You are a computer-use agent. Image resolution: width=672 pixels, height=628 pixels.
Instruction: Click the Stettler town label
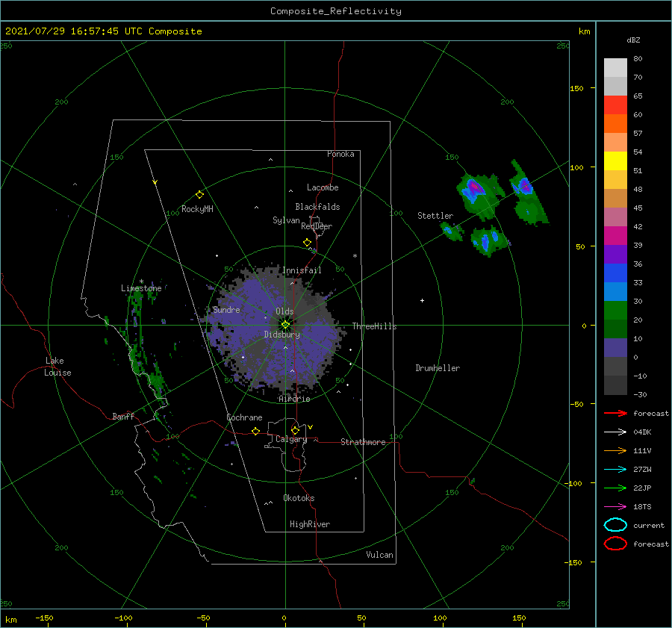[x=435, y=216]
